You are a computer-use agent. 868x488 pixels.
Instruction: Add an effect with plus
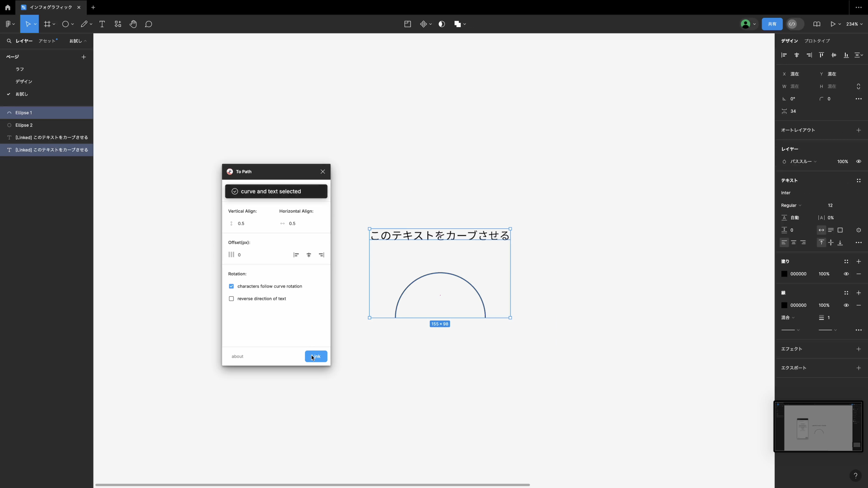coord(859,349)
